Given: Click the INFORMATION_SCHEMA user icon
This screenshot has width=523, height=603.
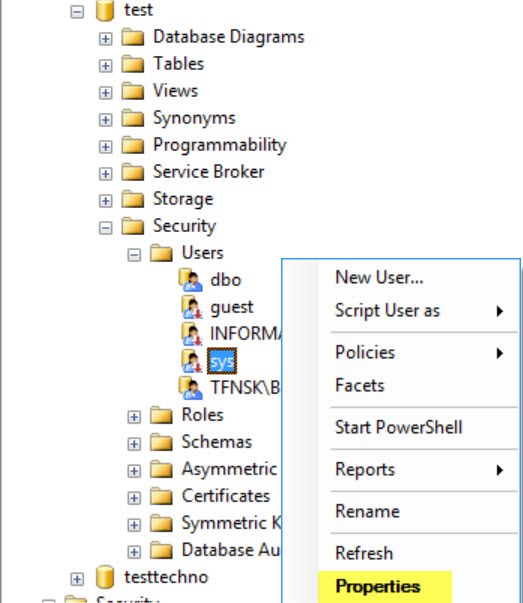Looking at the screenshot, I should click(192, 334).
